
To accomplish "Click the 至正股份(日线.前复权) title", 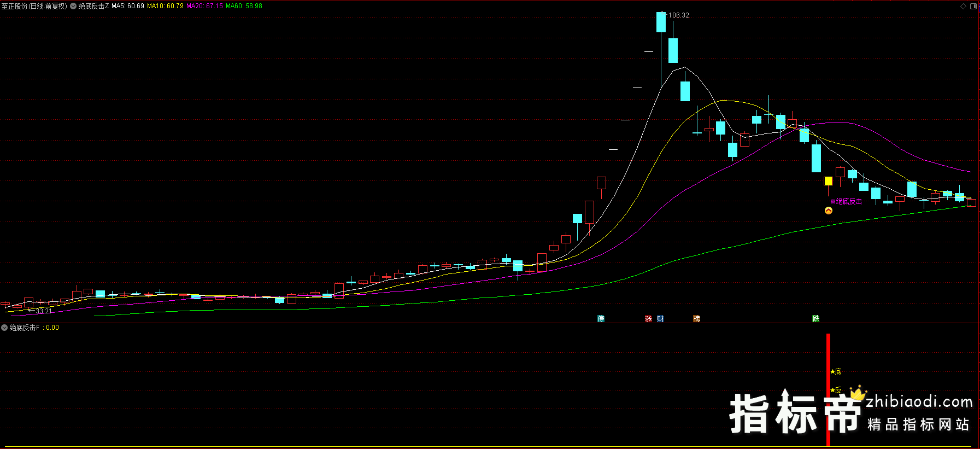I will click(34, 6).
